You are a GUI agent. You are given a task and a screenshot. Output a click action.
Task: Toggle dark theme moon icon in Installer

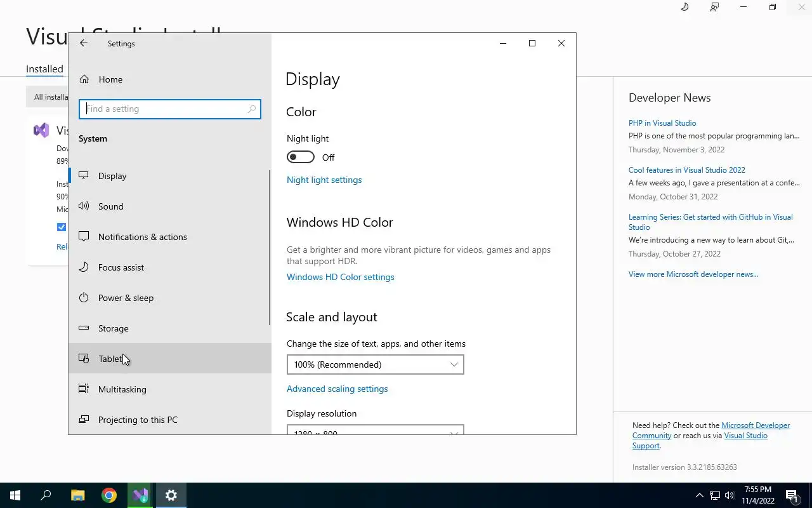point(684,7)
